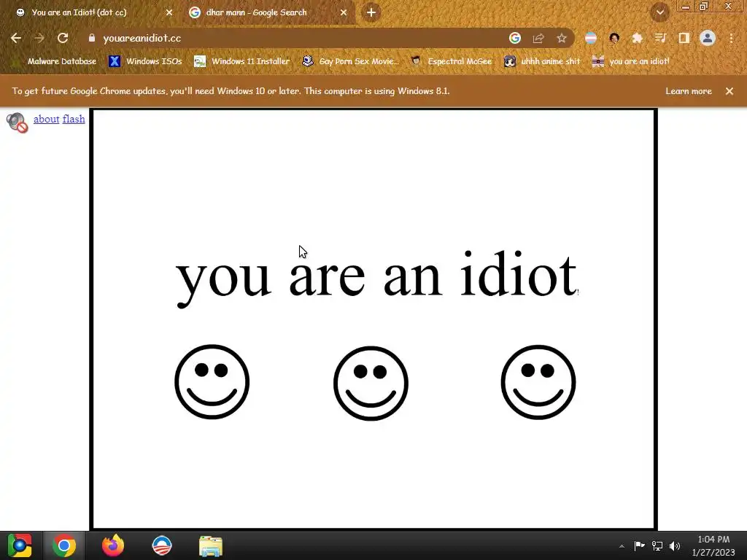Launch Firefox from the taskbar
747x560 pixels.
[113, 545]
